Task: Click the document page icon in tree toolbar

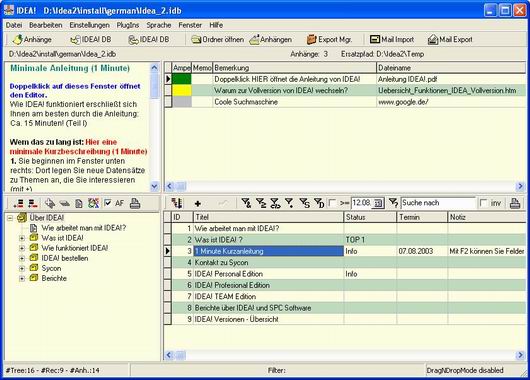Action: pyautogui.click(x=79, y=203)
